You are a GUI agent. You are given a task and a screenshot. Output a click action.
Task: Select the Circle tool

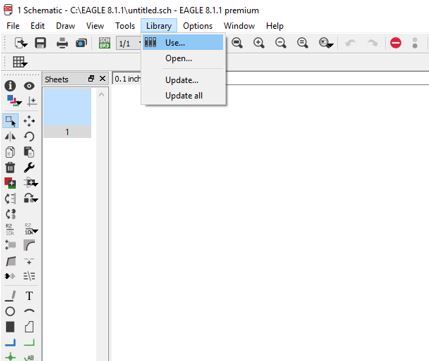[x=10, y=311]
